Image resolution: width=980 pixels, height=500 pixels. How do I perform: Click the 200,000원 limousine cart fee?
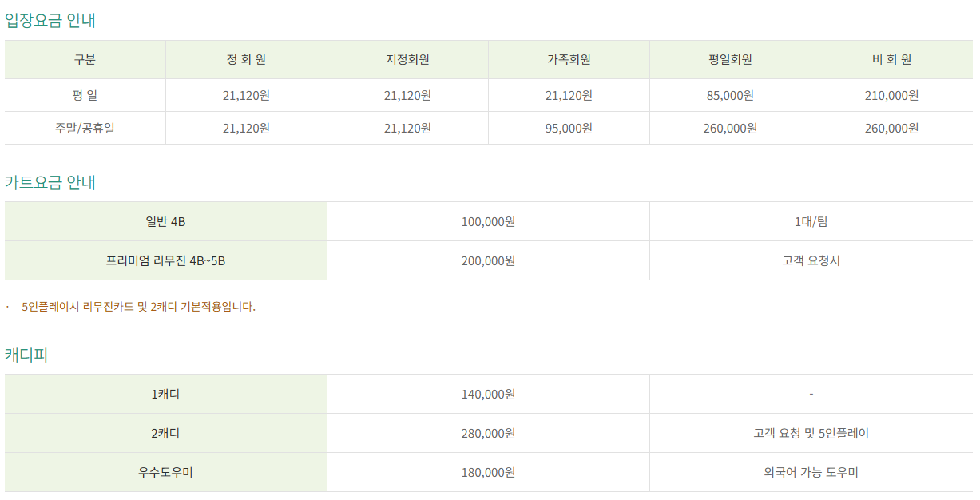coord(488,260)
